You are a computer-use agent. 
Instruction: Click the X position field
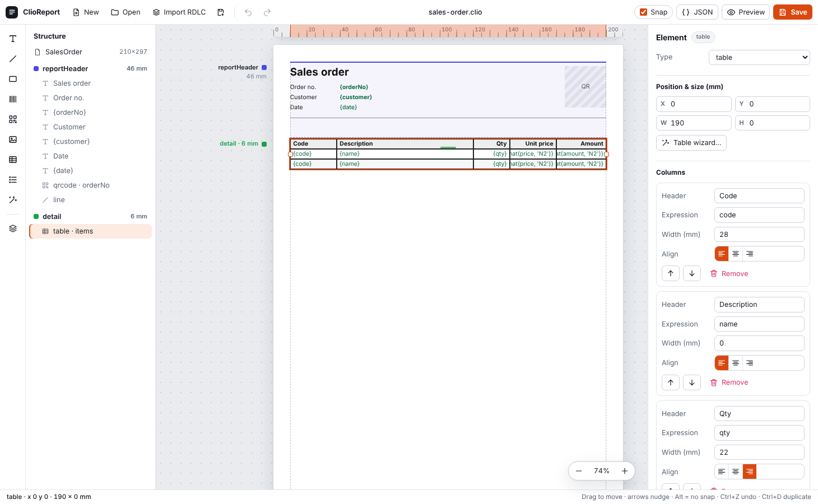coord(694,104)
